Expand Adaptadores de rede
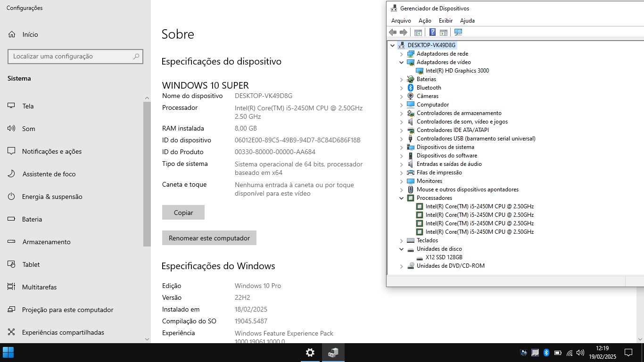The height and width of the screenshot is (362, 644). click(x=402, y=54)
